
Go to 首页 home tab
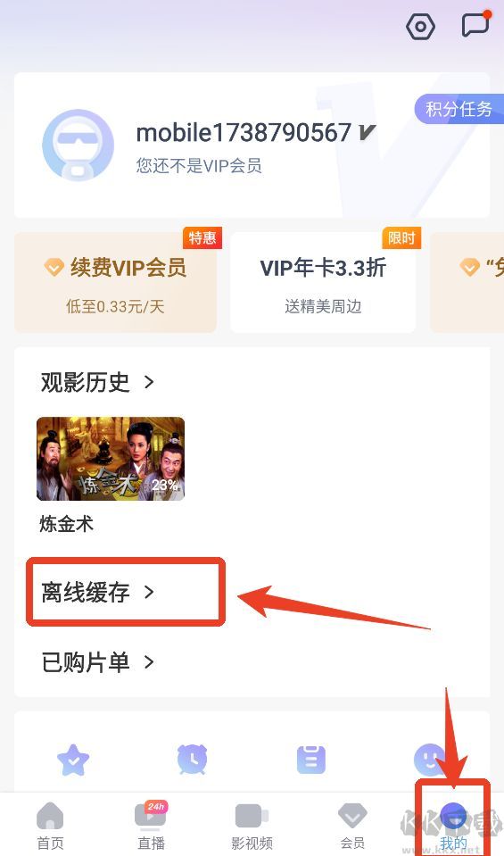tap(50, 826)
